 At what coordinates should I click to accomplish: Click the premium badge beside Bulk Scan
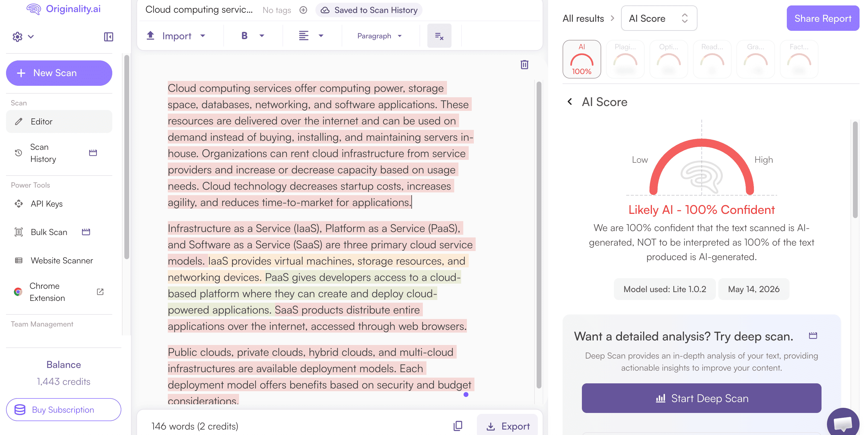click(86, 232)
